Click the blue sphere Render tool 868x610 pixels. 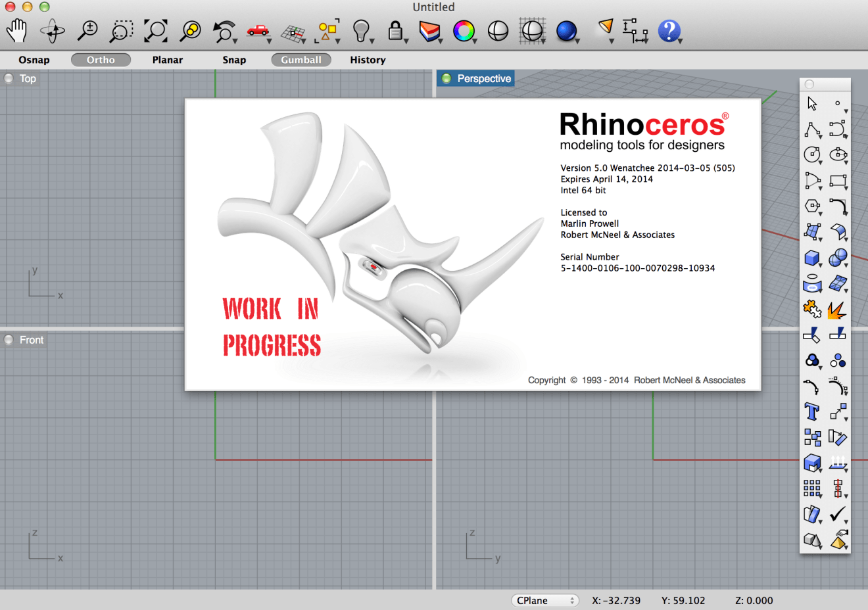click(x=567, y=31)
